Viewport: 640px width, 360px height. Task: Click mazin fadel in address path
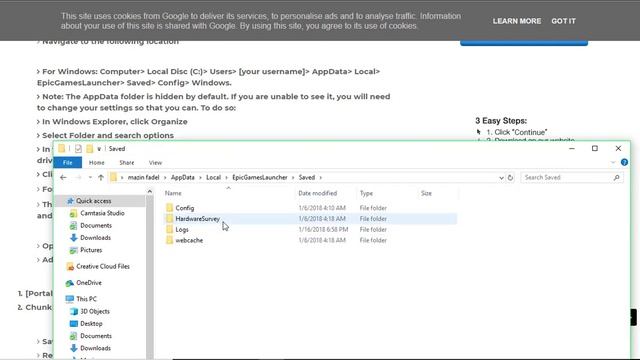tap(143, 178)
